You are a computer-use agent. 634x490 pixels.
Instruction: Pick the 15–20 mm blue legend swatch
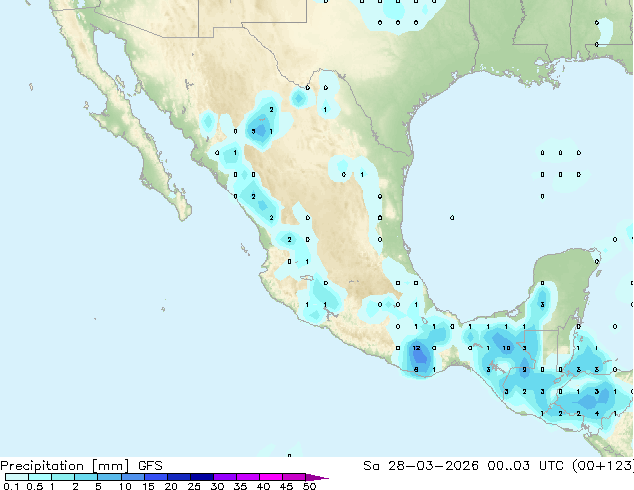tap(156, 477)
